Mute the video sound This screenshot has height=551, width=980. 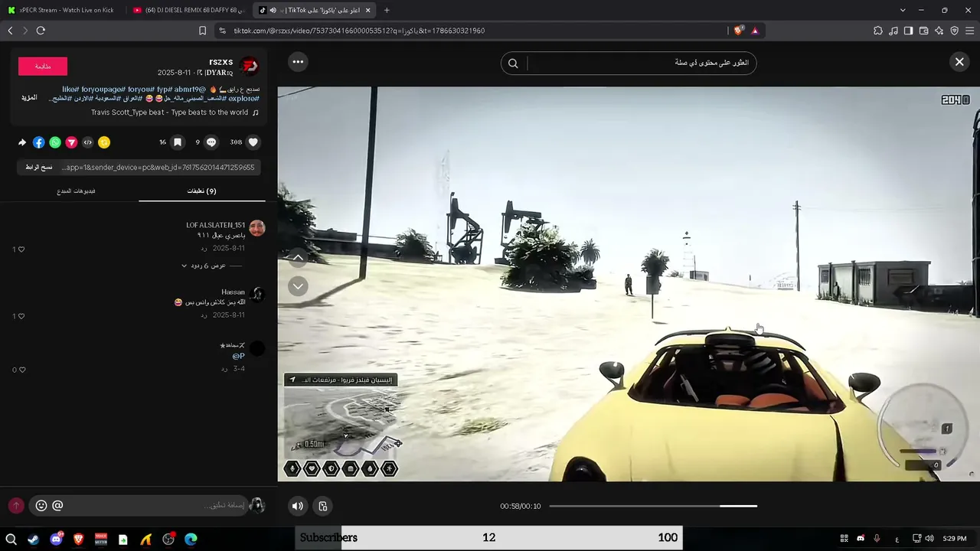point(298,506)
